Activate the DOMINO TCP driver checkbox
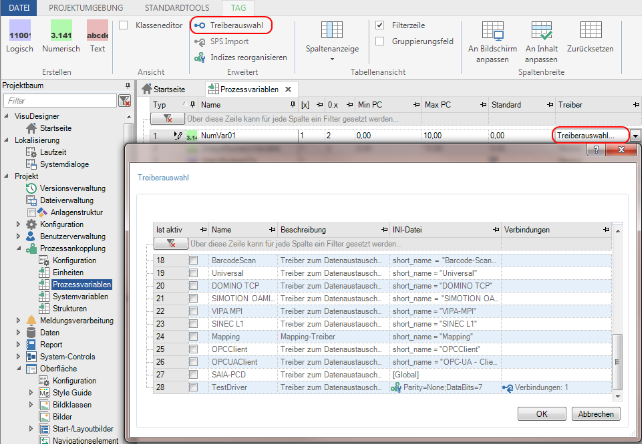This screenshot has width=642, height=444. (193, 285)
